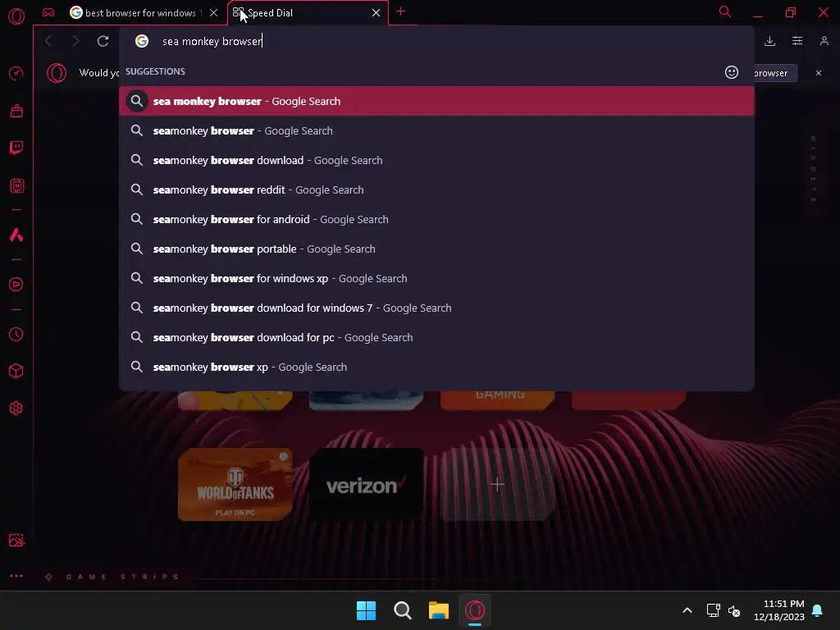Close the Speed Dial tab
Viewport: 840px width, 630px height.
pos(376,13)
